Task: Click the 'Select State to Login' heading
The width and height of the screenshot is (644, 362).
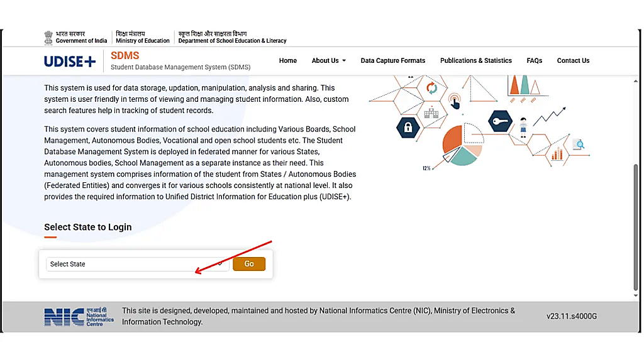Action: (88, 227)
